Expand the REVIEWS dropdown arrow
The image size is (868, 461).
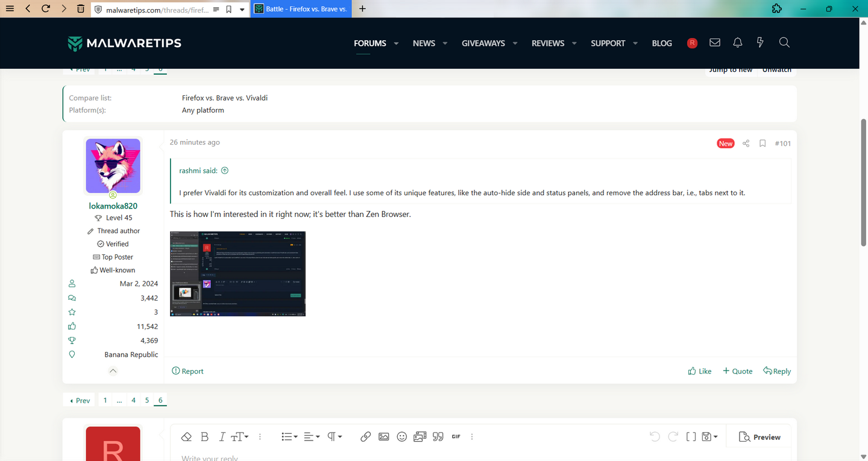pyautogui.click(x=574, y=43)
